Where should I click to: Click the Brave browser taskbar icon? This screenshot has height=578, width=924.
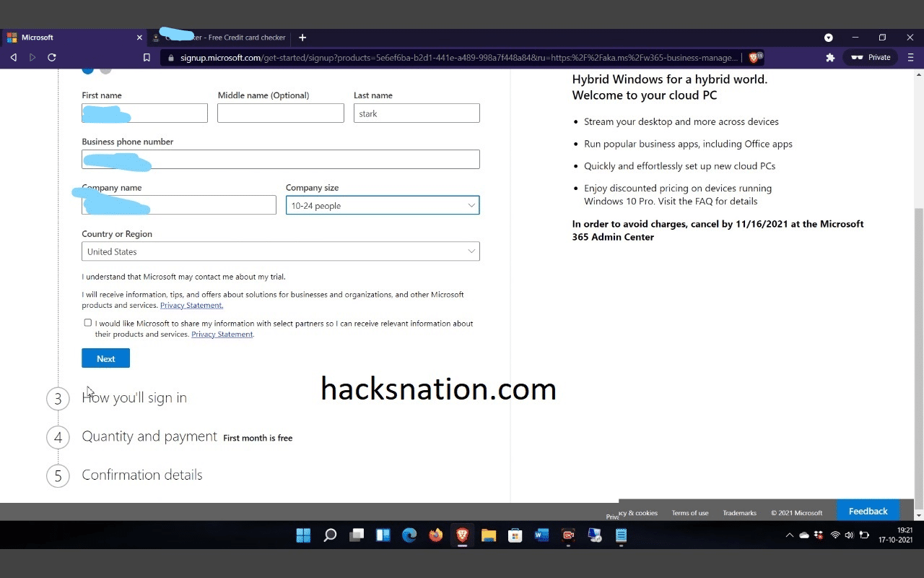tap(462, 535)
